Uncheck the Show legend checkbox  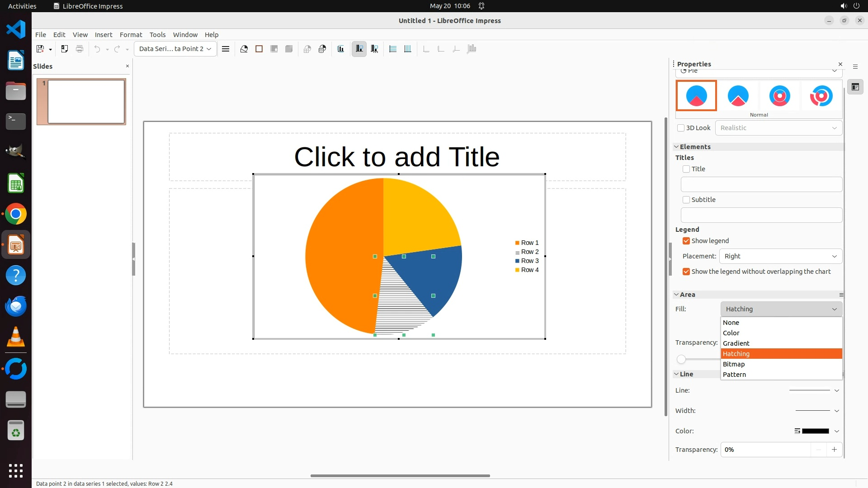pyautogui.click(x=686, y=241)
